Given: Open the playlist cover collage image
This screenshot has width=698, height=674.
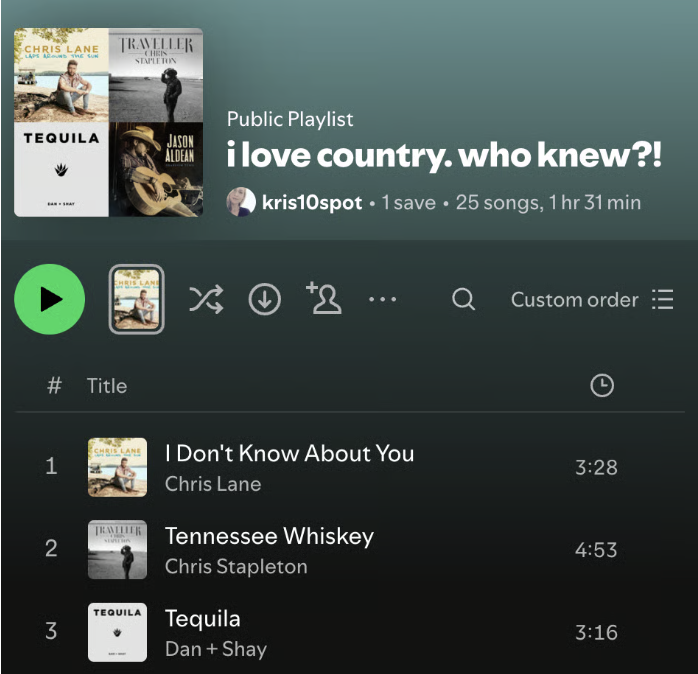Looking at the screenshot, I should [109, 122].
